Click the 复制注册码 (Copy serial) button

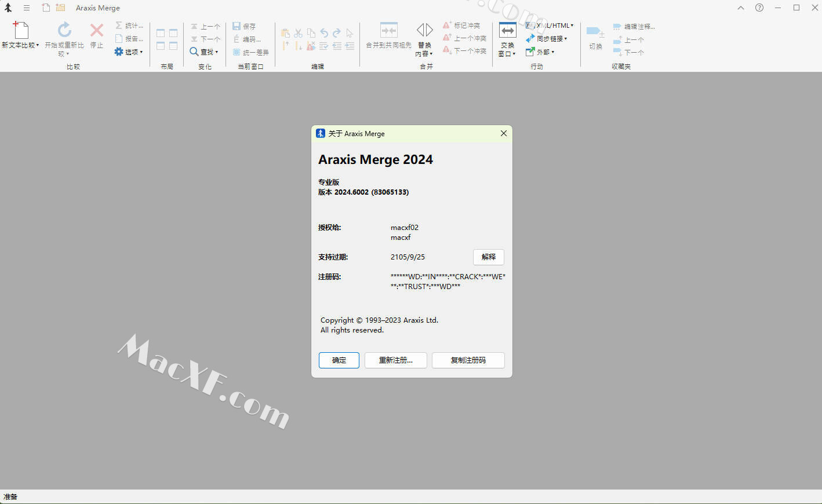tap(468, 360)
